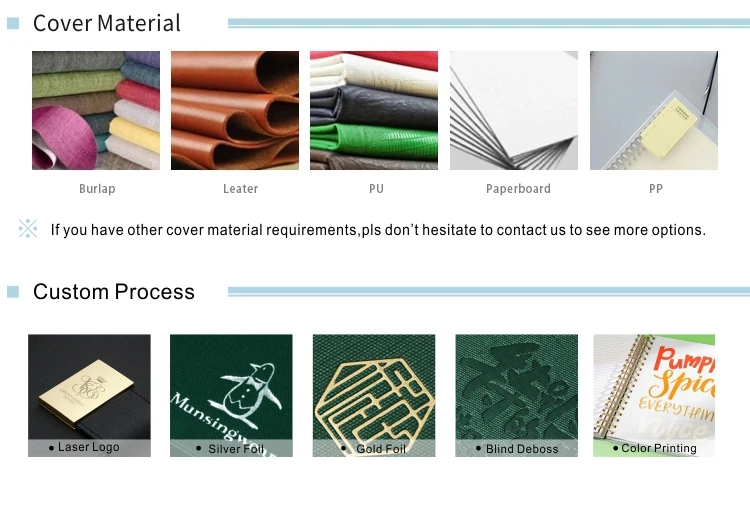Click the Burlap fabric swatches image
750x512 pixels.
point(96,111)
